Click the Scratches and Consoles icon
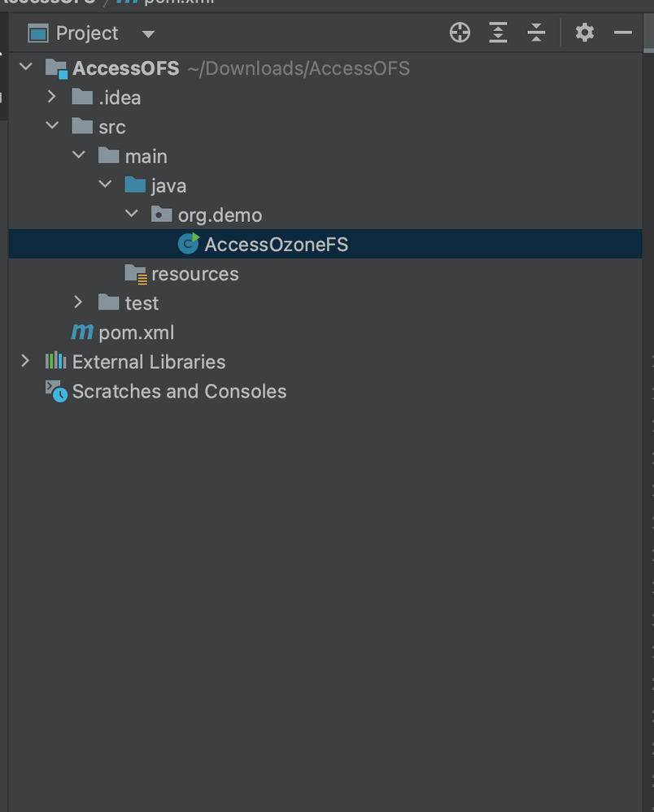The height and width of the screenshot is (812, 654). point(56,391)
